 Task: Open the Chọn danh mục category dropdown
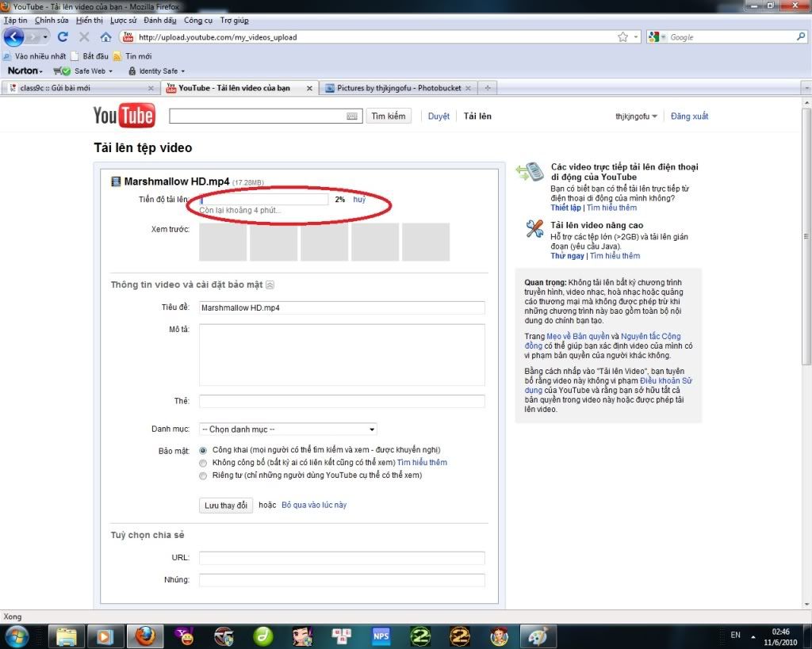click(x=288, y=429)
